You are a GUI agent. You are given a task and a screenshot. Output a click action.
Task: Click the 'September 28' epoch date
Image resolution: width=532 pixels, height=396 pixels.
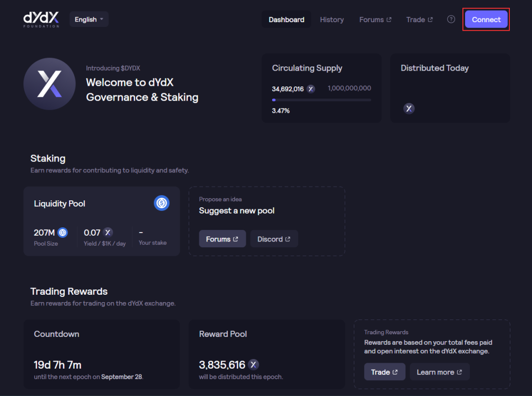pyautogui.click(x=121, y=376)
